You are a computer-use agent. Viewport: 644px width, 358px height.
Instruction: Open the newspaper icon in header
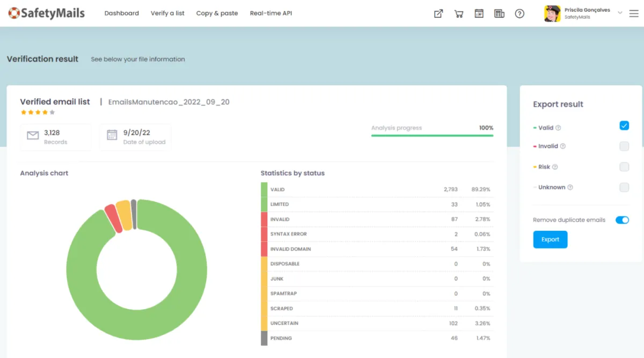pyautogui.click(x=499, y=14)
